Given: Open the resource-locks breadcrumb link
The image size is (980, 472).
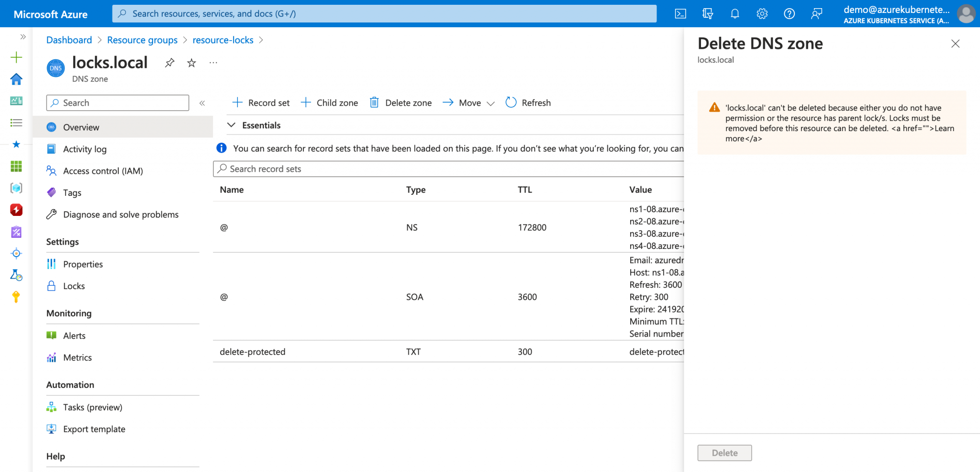Looking at the screenshot, I should [223, 40].
